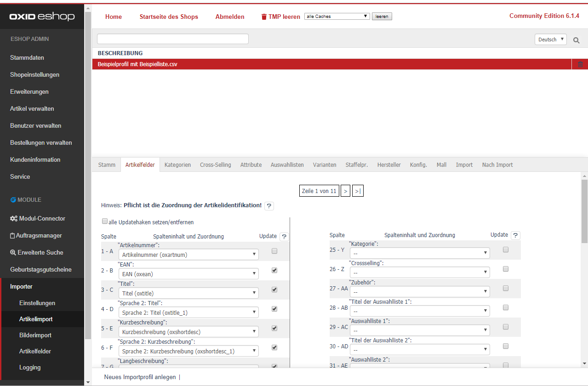Click the search text field at top
The height and width of the screenshot is (386, 588).
tap(173, 39)
